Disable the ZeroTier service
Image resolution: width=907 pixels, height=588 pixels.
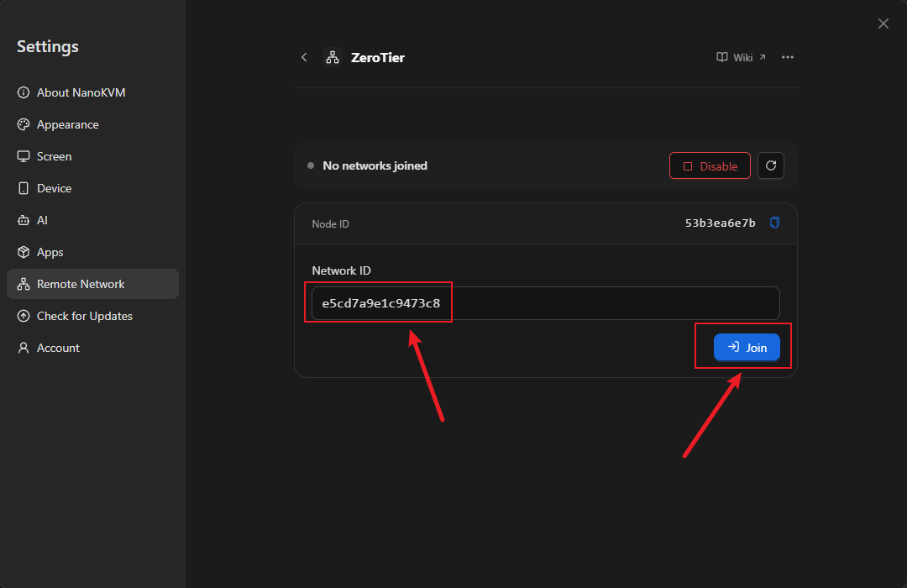click(x=710, y=166)
